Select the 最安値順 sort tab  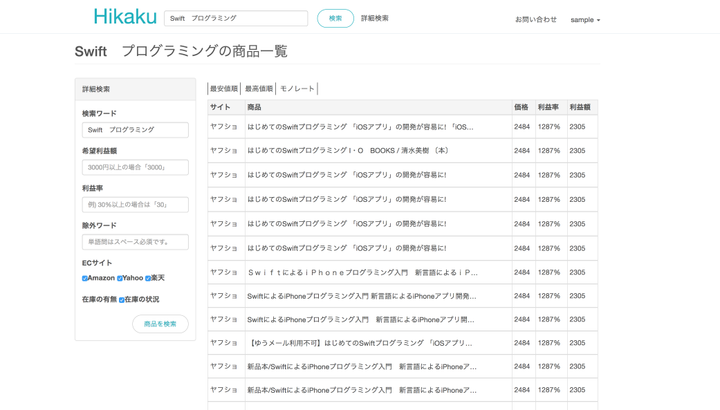224,89
